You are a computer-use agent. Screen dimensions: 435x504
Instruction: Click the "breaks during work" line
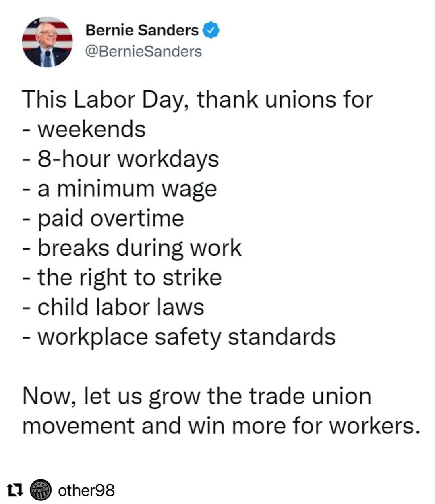[x=139, y=248]
